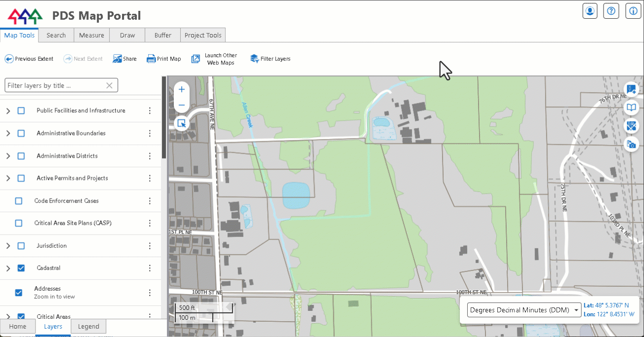Turn on the Code Enforcement Cases layer
The height and width of the screenshot is (337, 644).
tap(19, 201)
